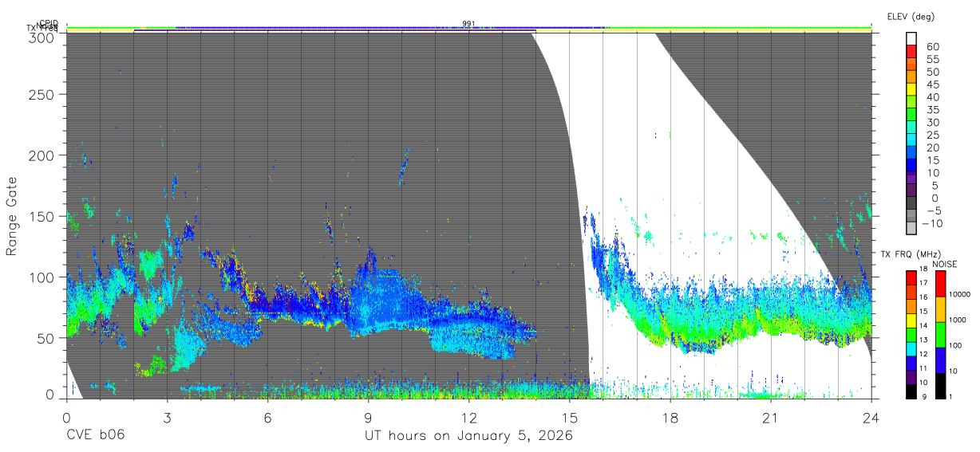Screen dimensions: 980x452
Task: Click the '150' range gate tick label
Action: click(x=42, y=216)
